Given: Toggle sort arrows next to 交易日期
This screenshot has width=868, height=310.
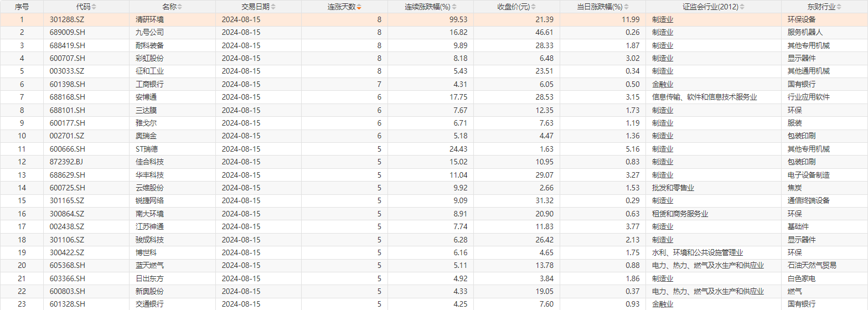Looking at the screenshot, I should click(x=273, y=7).
